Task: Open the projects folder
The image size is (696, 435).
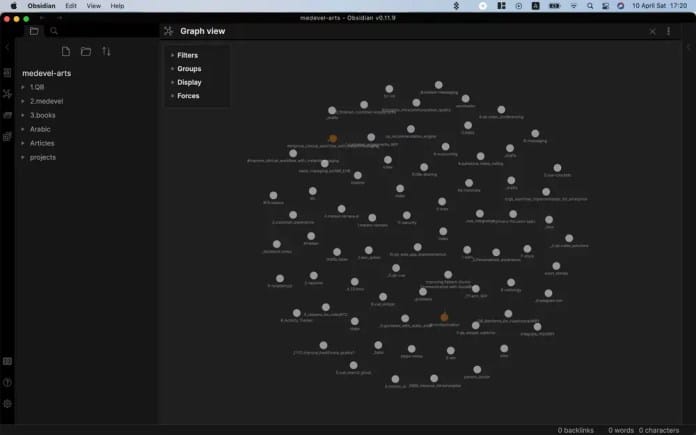Action: [x=42, y=157]
